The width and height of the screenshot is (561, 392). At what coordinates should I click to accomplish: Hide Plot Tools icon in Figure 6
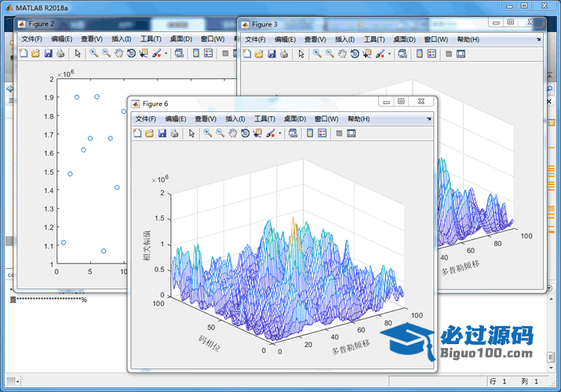[339, 133]
